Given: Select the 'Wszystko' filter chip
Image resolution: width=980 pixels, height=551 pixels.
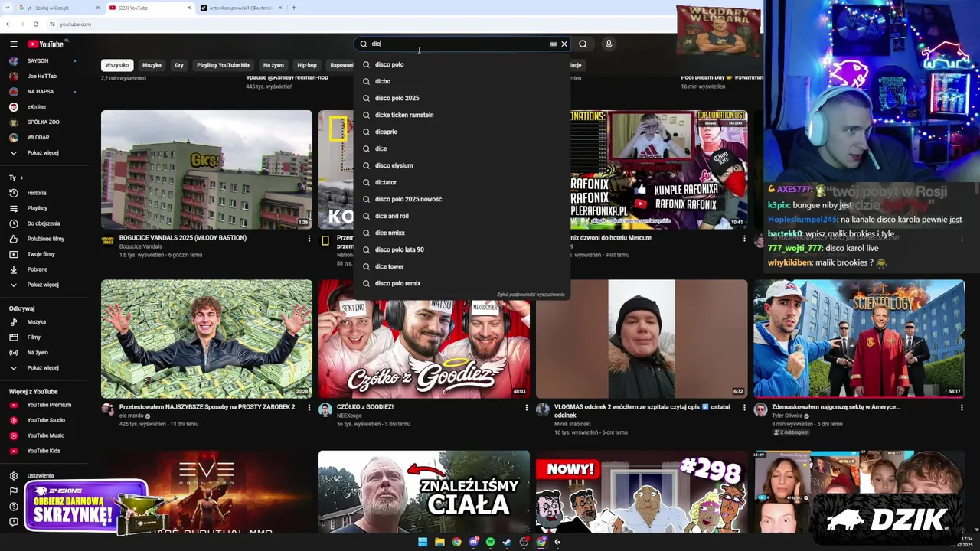Looking at the screenshot, I should (x=117, y=65).
